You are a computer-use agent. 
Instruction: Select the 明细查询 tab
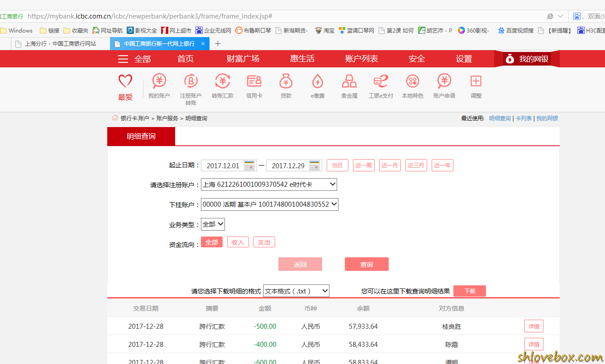[x=141, y=136]
